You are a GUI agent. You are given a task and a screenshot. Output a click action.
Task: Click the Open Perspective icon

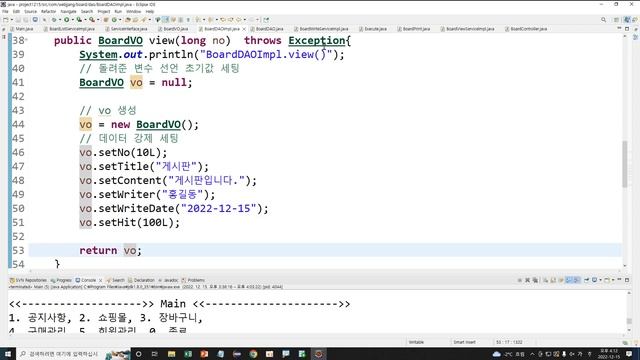tap(616, 20)
